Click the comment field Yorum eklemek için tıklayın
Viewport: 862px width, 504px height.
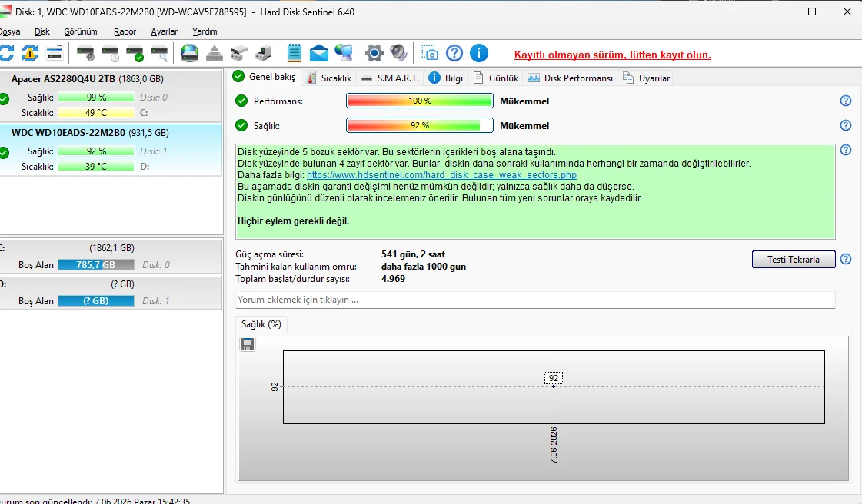click(535, 300)
